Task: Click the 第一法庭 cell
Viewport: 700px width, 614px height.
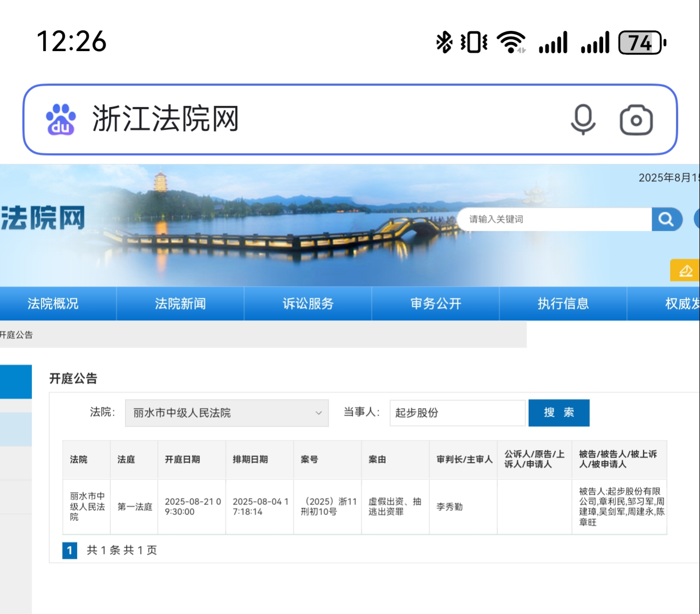Action: 135,507
